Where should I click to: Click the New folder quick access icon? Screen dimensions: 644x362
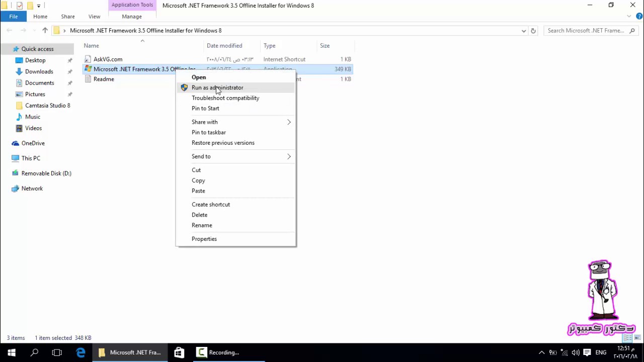pyautogui.click(x=30, y=6)
